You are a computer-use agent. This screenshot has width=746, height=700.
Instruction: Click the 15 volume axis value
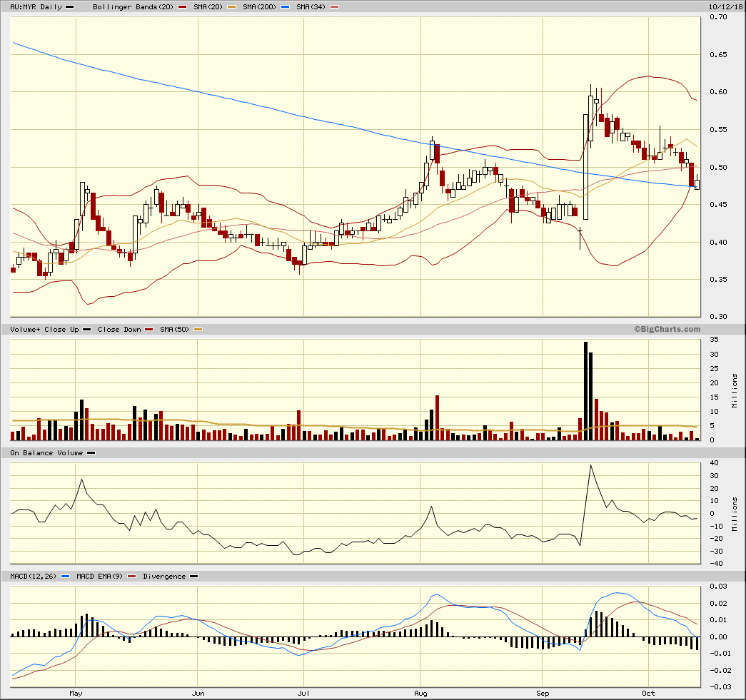714,397
